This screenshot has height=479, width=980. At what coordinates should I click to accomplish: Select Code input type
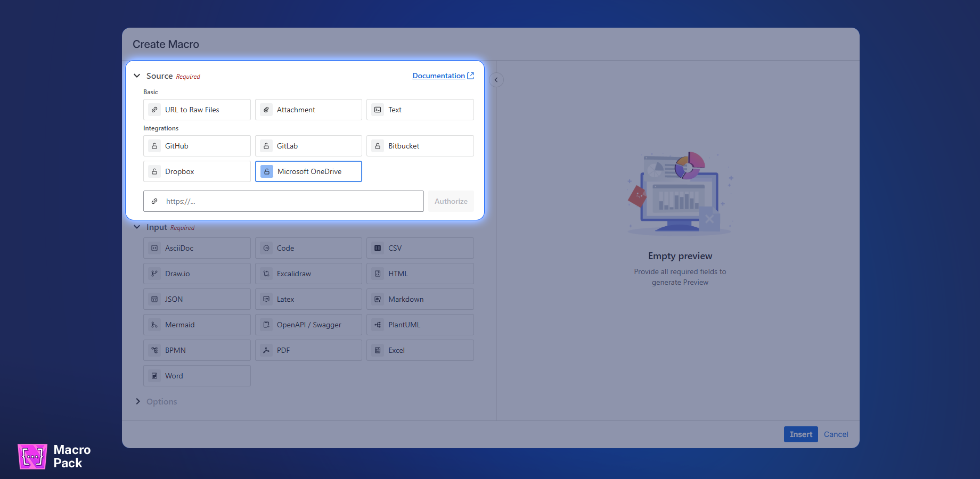point(308,248)
